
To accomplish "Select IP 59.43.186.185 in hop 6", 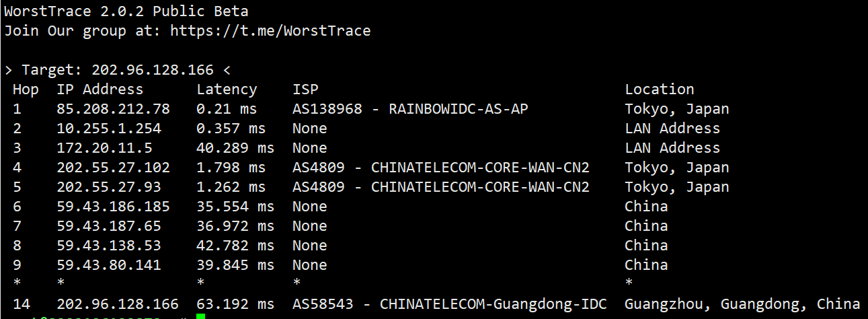I will pos(113,207).
